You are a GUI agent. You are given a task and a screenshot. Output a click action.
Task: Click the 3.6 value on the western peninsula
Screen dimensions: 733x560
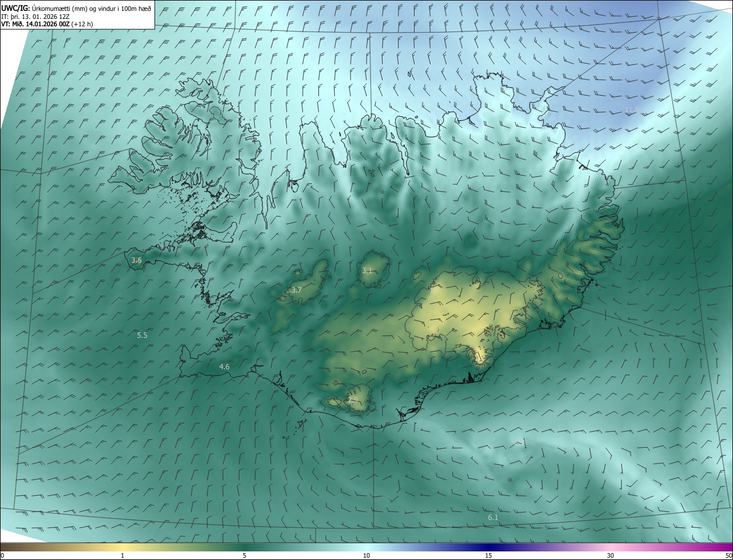(136, 261)
